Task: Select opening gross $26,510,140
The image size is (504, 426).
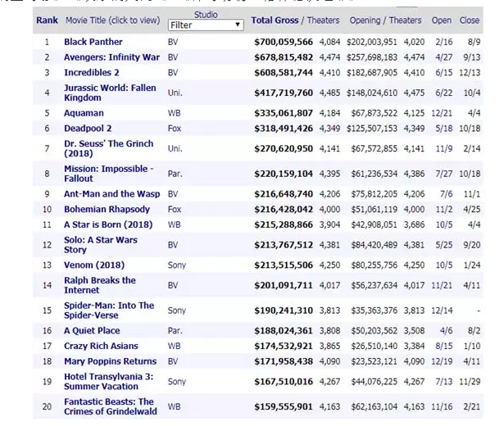Action: (375, 347)
